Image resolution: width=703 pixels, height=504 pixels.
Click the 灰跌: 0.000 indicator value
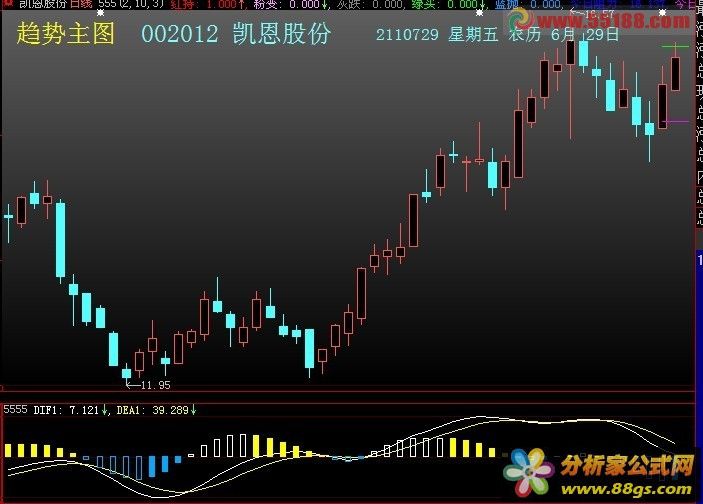click(x=370, y=4)
